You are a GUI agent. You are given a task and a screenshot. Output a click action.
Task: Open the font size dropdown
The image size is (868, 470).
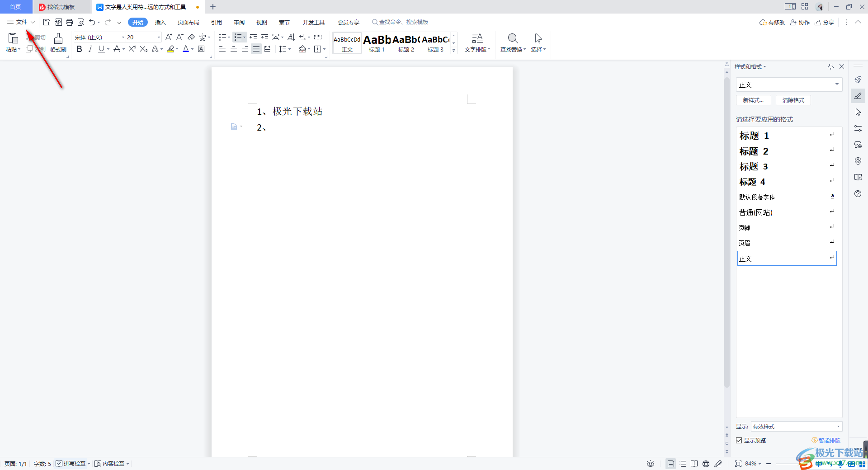[x=159, y=37]
